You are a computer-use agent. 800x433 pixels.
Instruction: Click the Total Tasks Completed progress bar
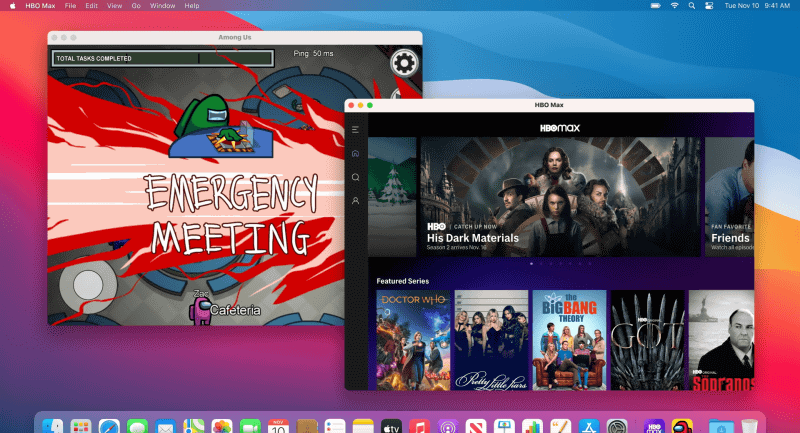tap(163, 59)
